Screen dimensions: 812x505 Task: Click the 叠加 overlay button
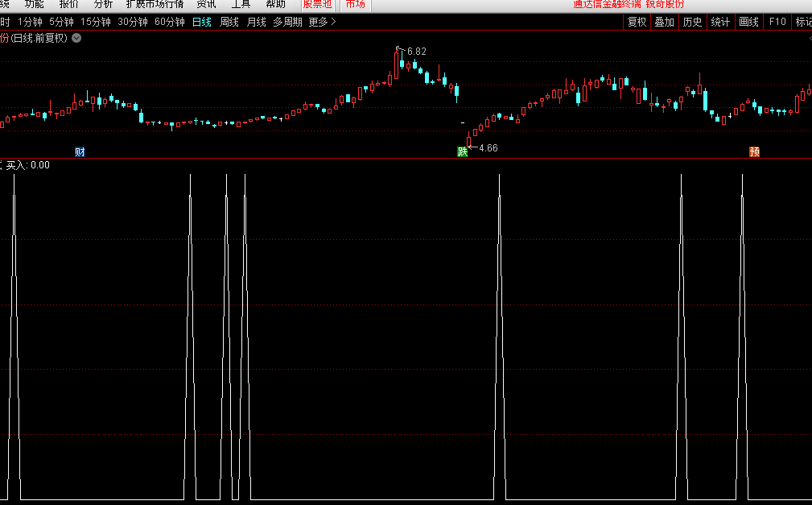point(664,22)
